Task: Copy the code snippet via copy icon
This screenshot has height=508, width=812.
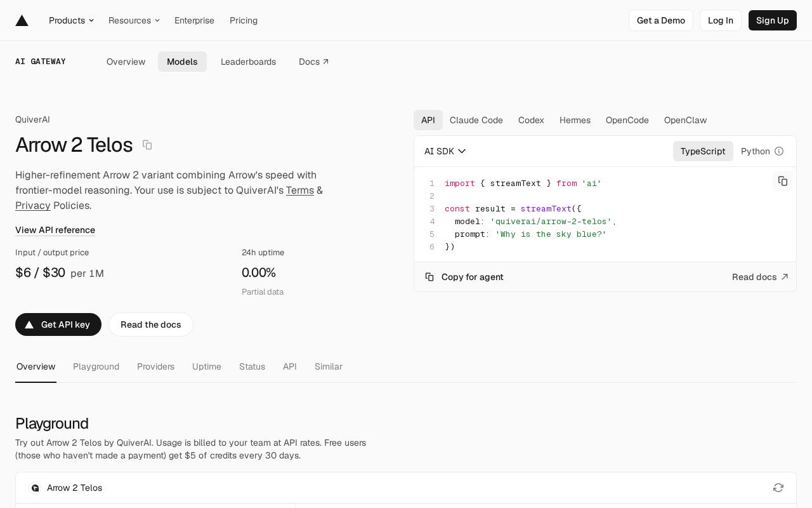Action: [x=783, y=181]
